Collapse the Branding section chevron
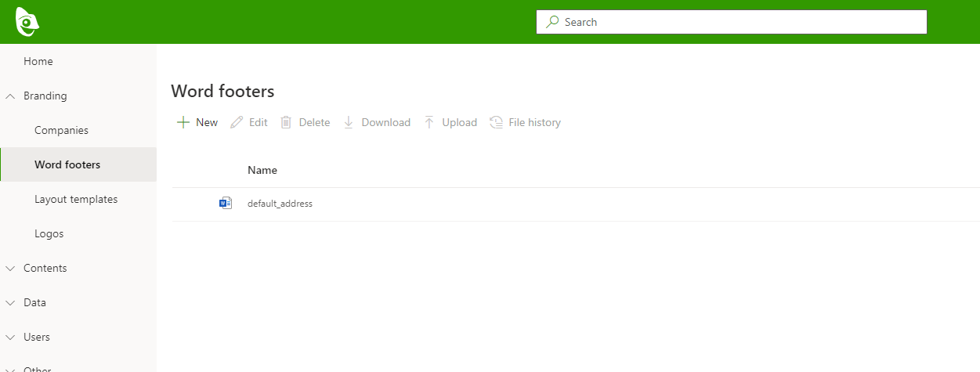The height and width of the screenshot is (372, 980). [x=10, y=96]
